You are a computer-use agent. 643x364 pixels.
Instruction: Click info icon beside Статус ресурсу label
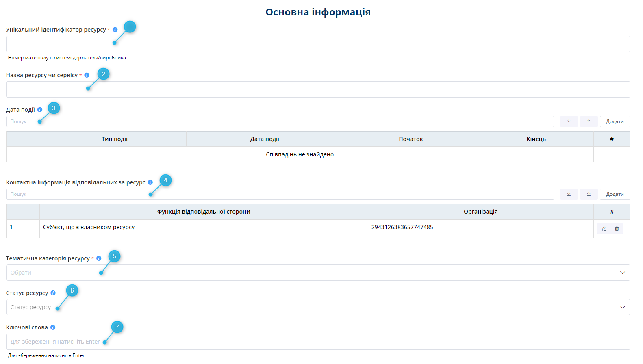(x=53, y=293)
